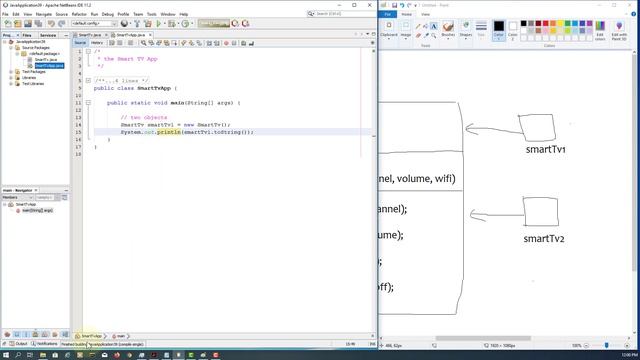
Task: Click the editor Find Selection magnifier icon
Action: click(143, 43)
